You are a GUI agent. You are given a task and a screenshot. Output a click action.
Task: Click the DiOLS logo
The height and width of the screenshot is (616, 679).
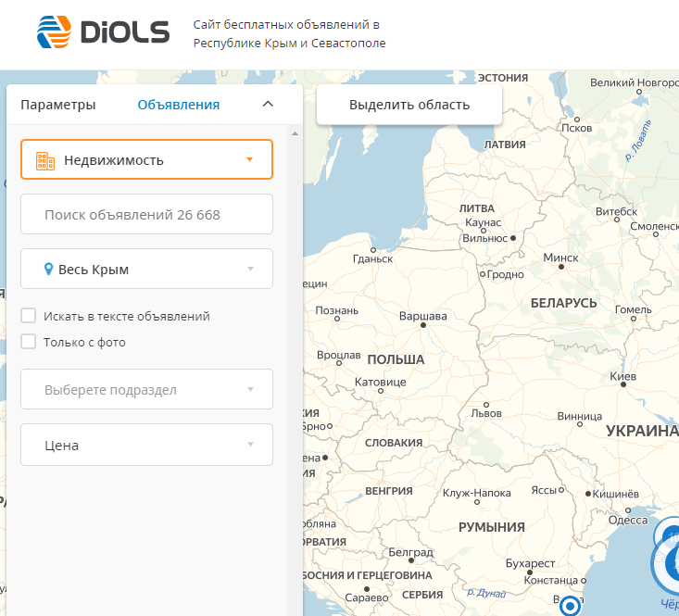103,32
